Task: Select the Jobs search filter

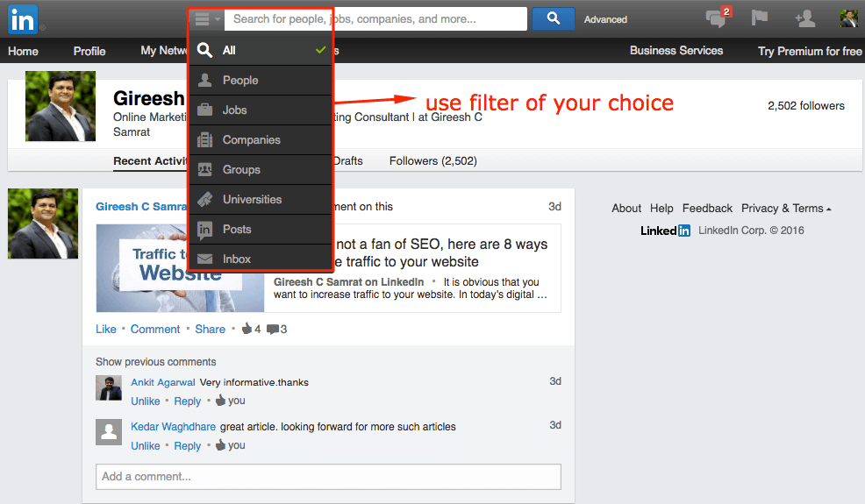Action: tap(261, 110)
